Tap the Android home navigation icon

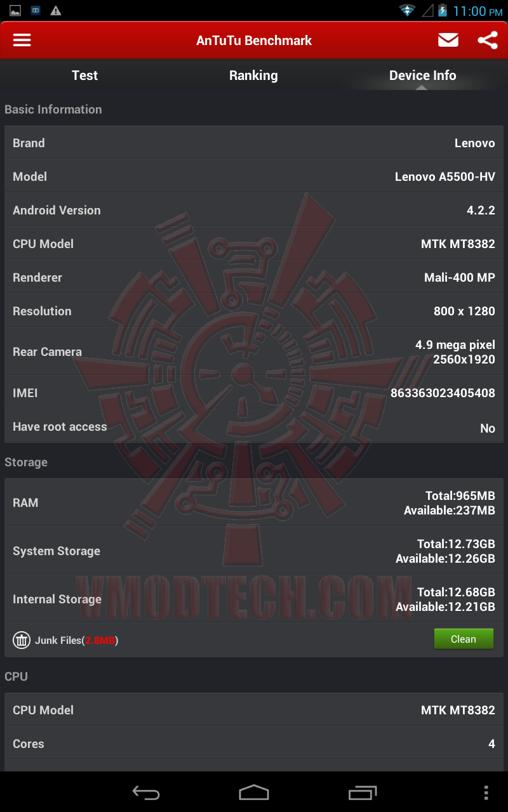point(254,792)
